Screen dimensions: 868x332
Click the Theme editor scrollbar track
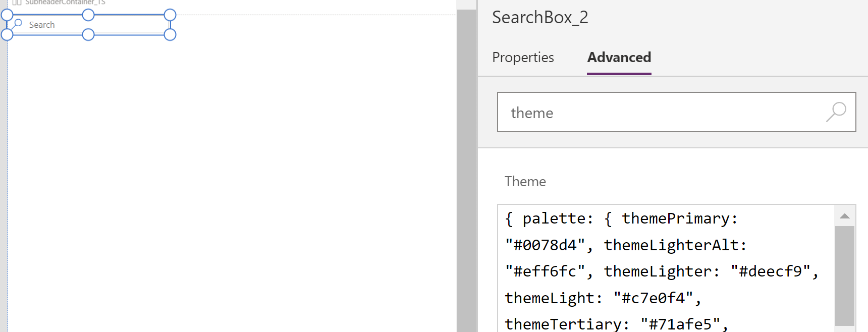(844, 278)
